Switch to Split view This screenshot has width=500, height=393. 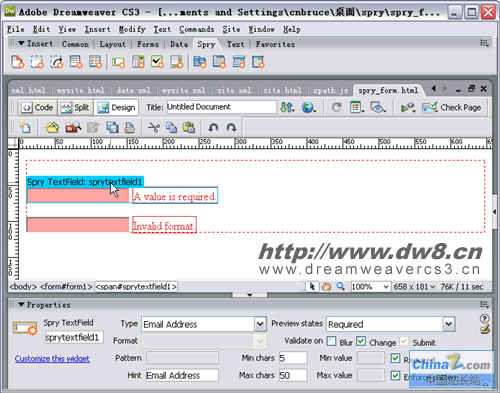[75, 107]
